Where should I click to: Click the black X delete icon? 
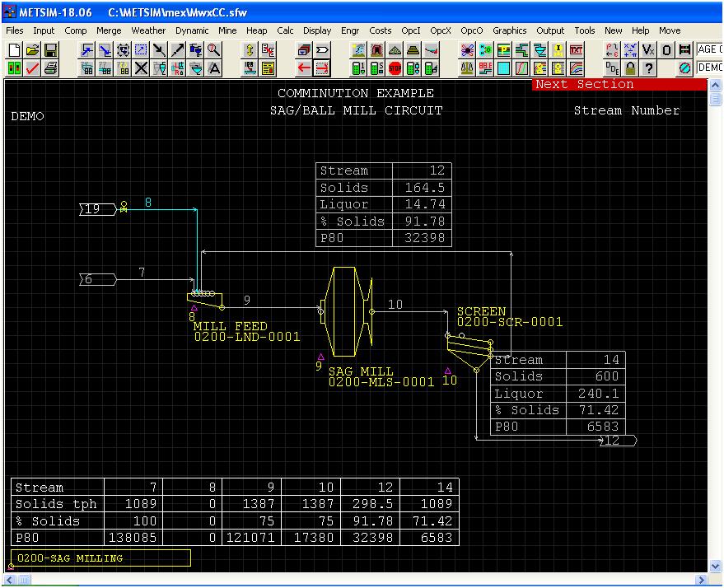(141, 68)
